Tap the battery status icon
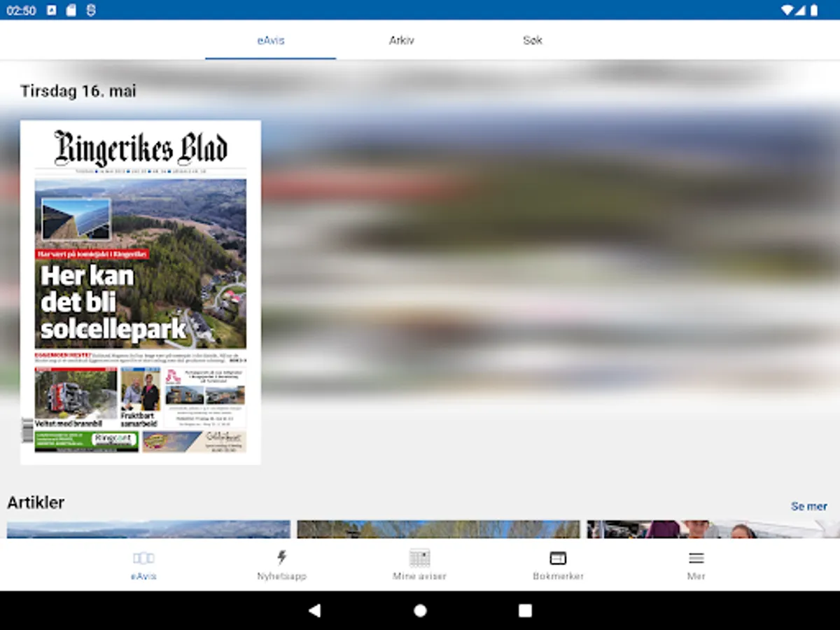840x630 pixels. [814, 10]
